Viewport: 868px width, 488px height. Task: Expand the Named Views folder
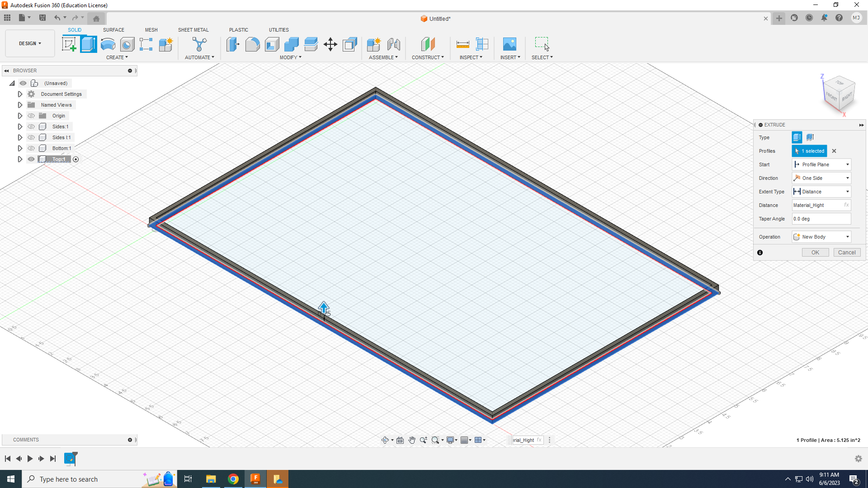tap(20, 105)
